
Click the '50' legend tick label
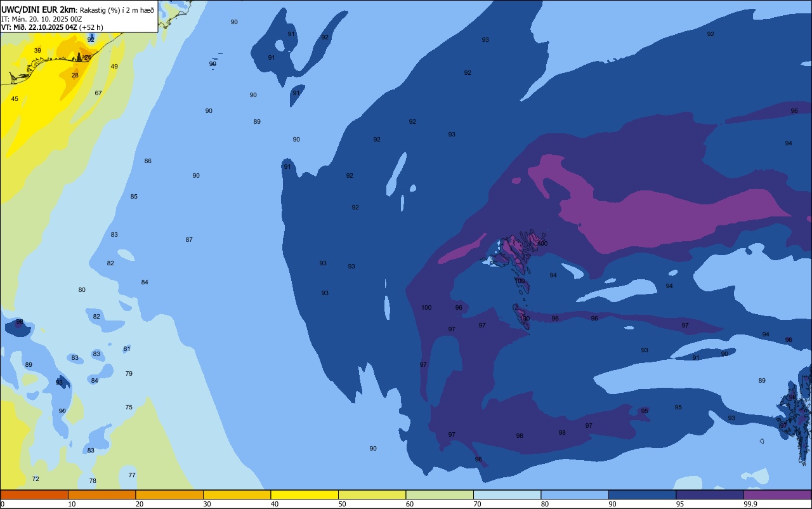pos(342,504)
